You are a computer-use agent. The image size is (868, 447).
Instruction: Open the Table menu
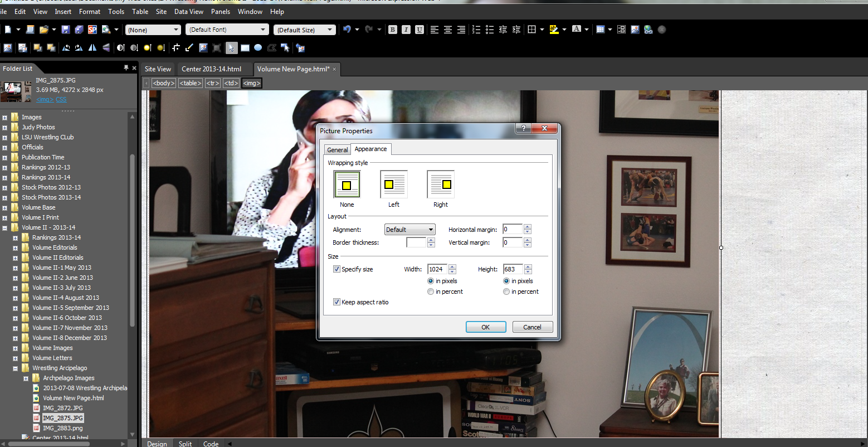[x=140, y=11]
